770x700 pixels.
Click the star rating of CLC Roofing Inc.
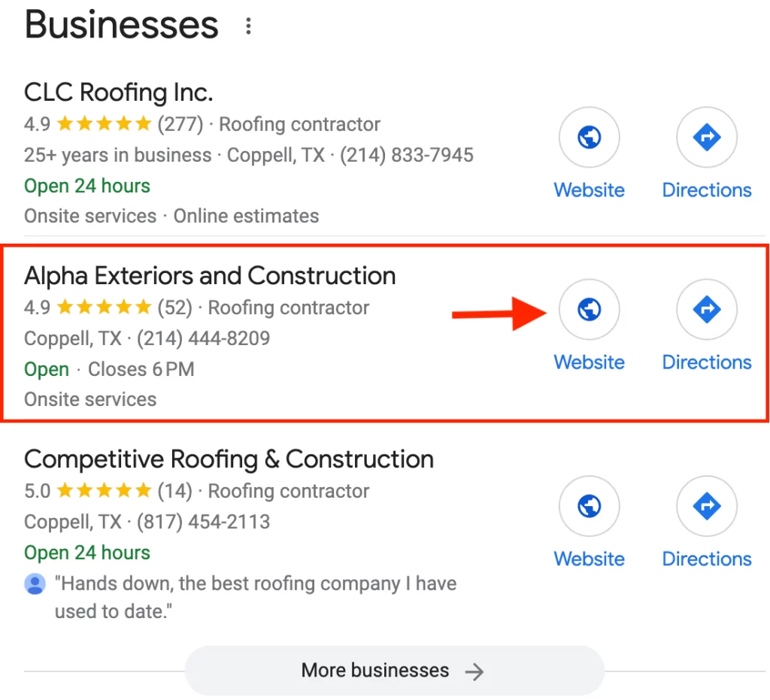tap(104, 124)
